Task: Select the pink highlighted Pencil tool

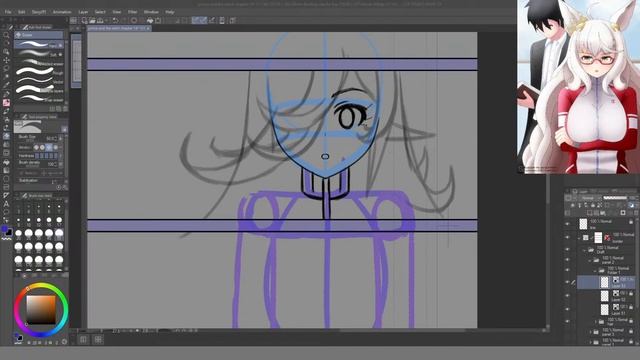Action: coord(6,103)
